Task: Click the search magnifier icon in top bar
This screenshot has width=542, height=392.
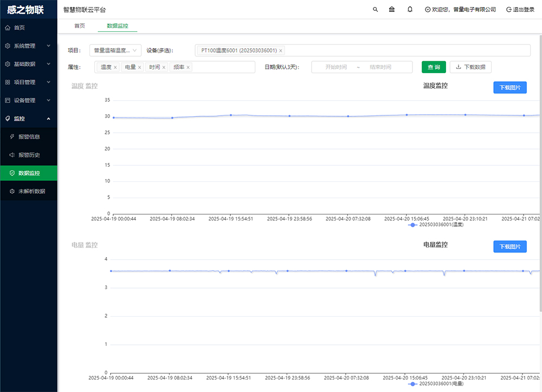Action: [375, 9]
